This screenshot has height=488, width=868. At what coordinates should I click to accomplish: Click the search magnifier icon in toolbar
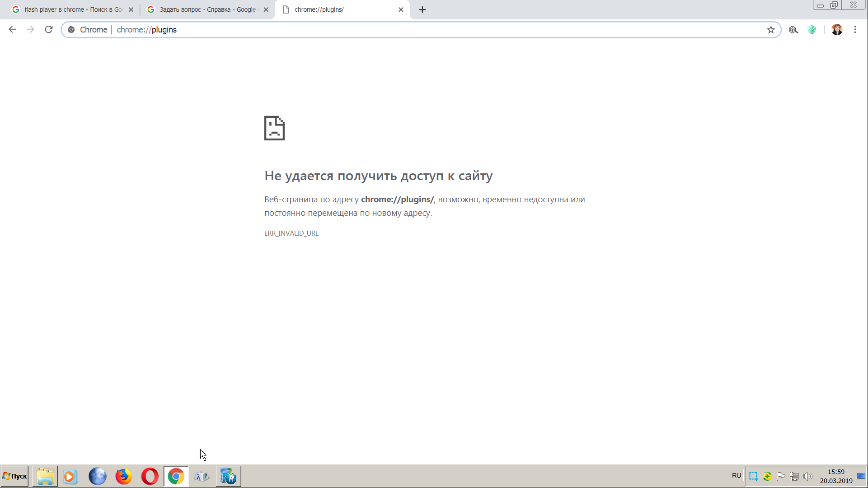(793, 29)
